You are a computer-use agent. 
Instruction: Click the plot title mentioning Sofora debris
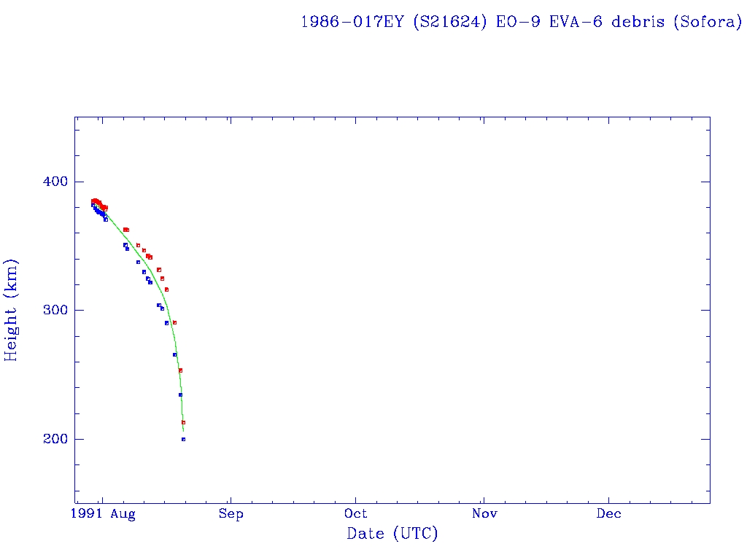click(521, 22)
